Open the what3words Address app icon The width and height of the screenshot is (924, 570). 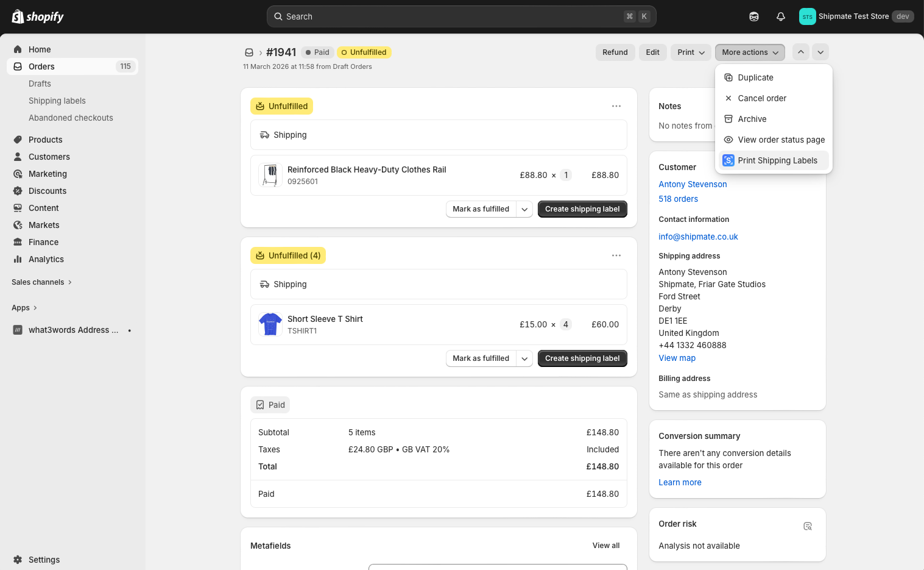coord(17,330)
